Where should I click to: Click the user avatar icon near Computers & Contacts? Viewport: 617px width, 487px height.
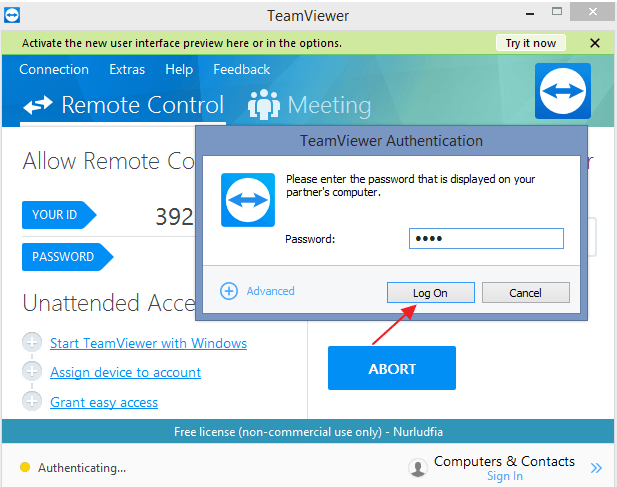click(x=418, y=468)
